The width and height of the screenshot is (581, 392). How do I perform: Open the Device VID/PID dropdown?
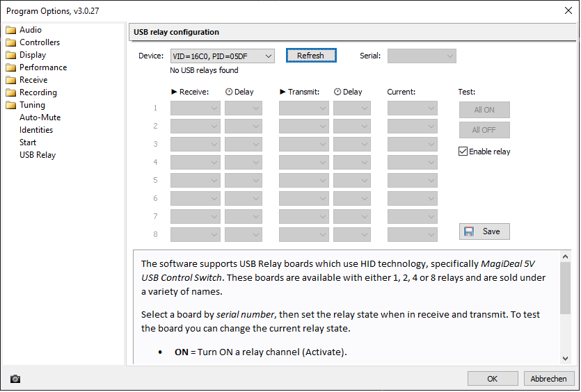(x=222, y=56)
